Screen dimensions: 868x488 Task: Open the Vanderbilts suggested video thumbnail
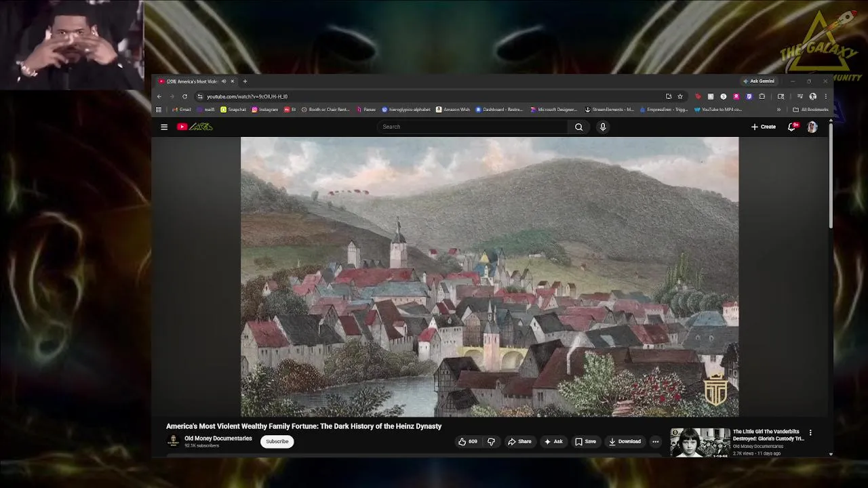coord(700,443)
